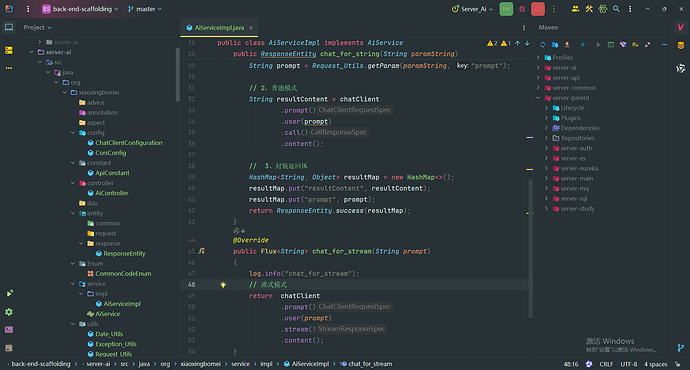Open CommonCodeEnum in Project tree
The image size is (690, 370).
click(119, 274)
